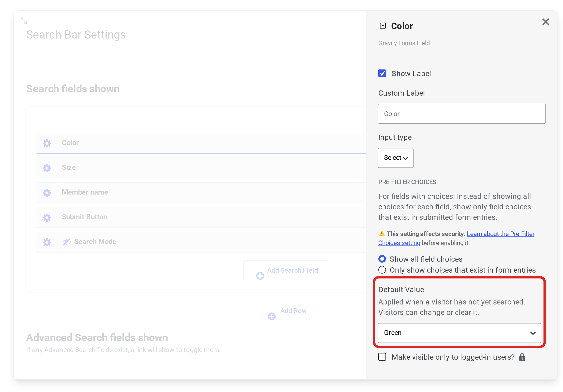
Task: Open the Default Value Green dropdown
Action: [x=459, y=333]
